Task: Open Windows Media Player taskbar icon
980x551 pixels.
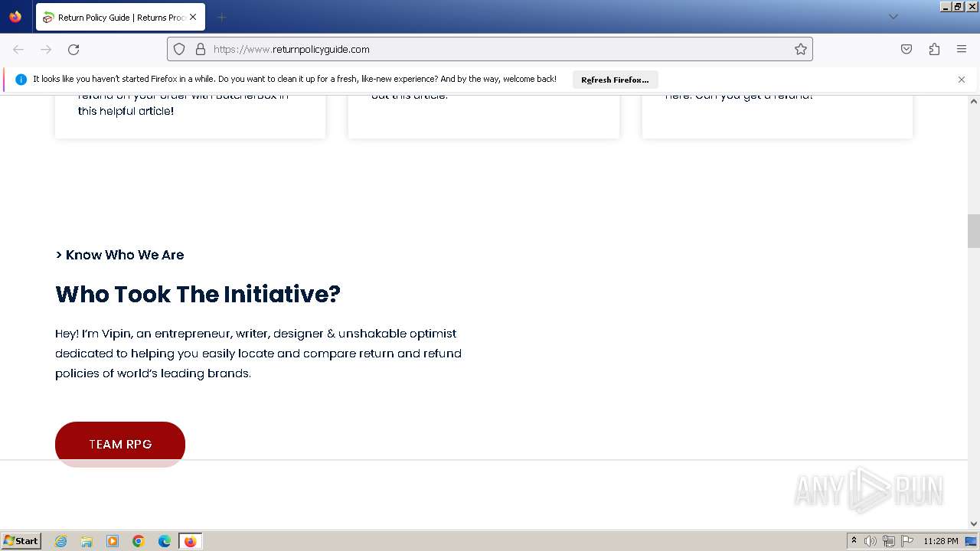Action: pos(113,541)
